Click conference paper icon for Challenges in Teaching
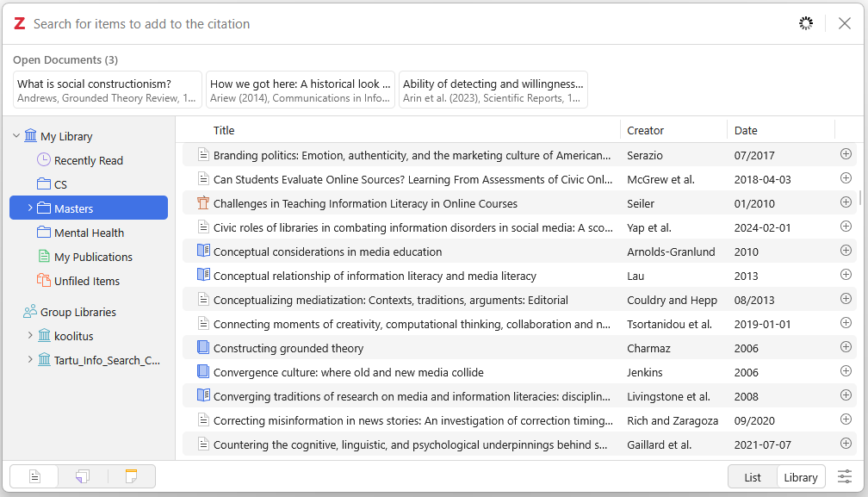 pos(203,203)
